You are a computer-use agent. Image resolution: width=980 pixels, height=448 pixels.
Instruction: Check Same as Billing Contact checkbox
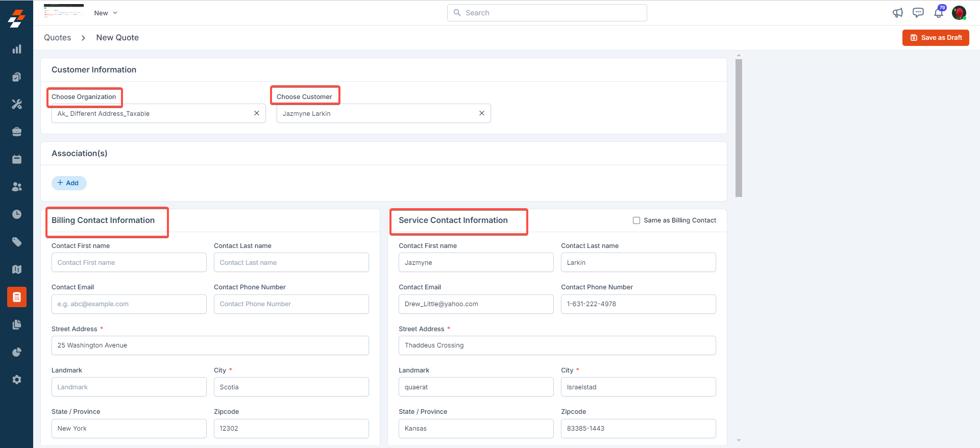pos(636,220)
